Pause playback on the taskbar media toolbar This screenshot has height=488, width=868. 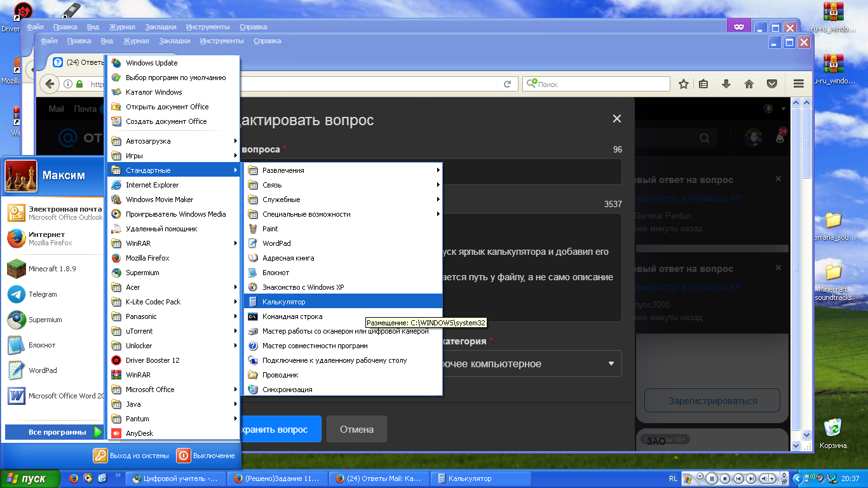[712, 478]
